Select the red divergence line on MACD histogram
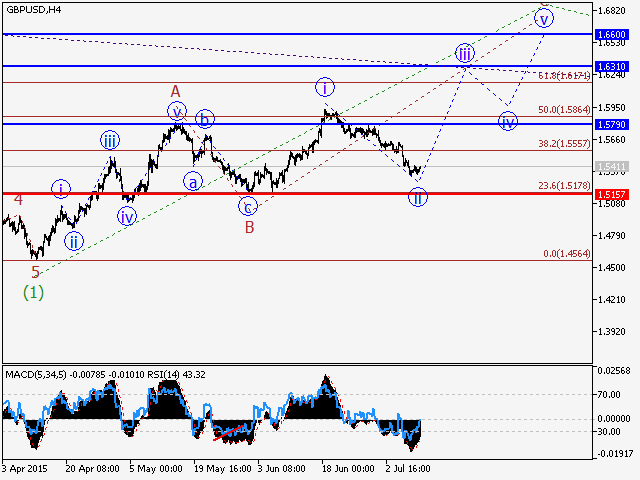 click(x=229, y=433)
